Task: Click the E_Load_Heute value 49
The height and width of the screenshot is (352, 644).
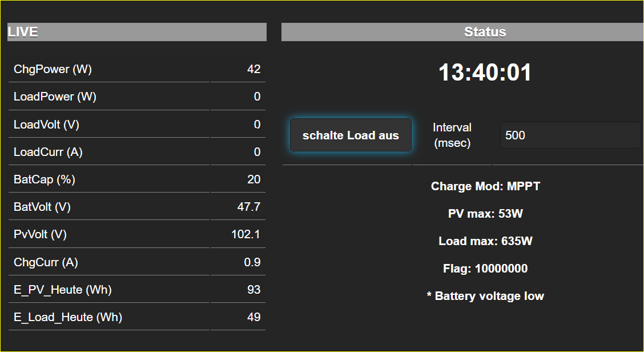Action: [x=254, y=317]
